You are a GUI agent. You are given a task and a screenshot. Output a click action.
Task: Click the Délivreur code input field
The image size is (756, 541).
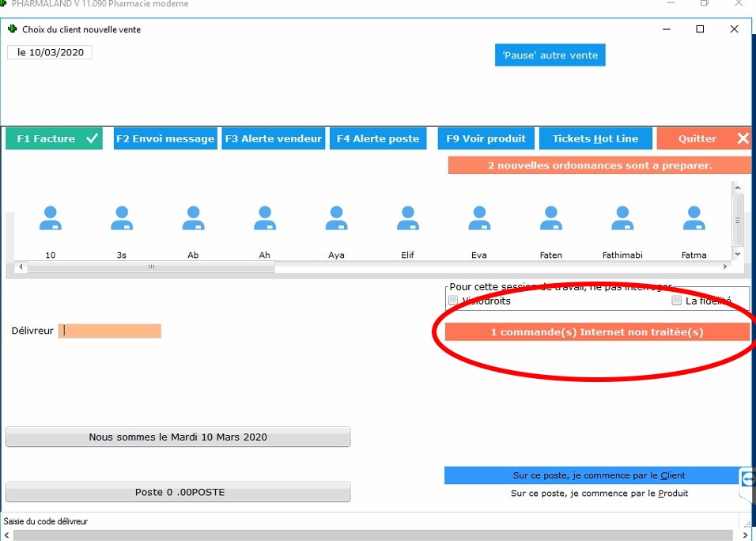(x=110, y=331)
